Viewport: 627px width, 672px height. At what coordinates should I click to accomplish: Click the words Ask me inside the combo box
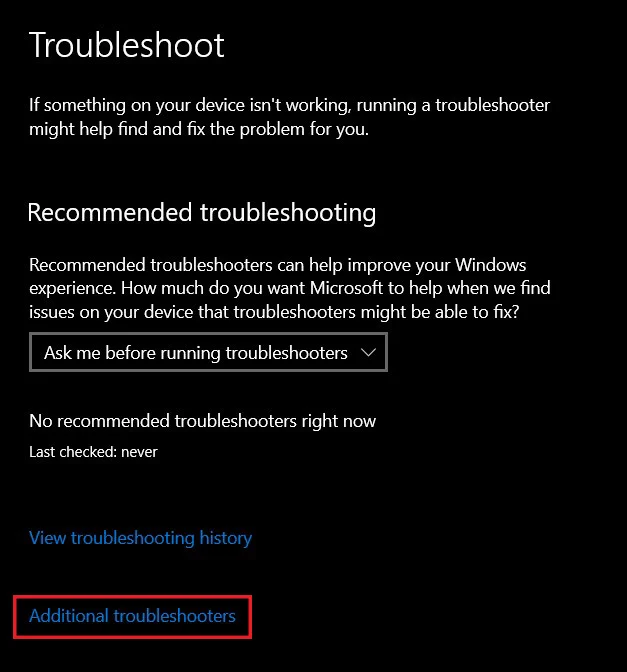click(72, 353)
